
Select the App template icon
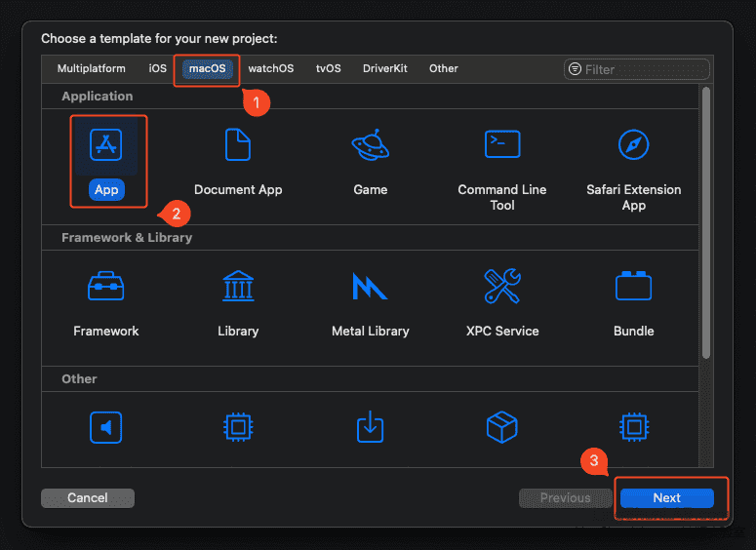pos(106,146)
